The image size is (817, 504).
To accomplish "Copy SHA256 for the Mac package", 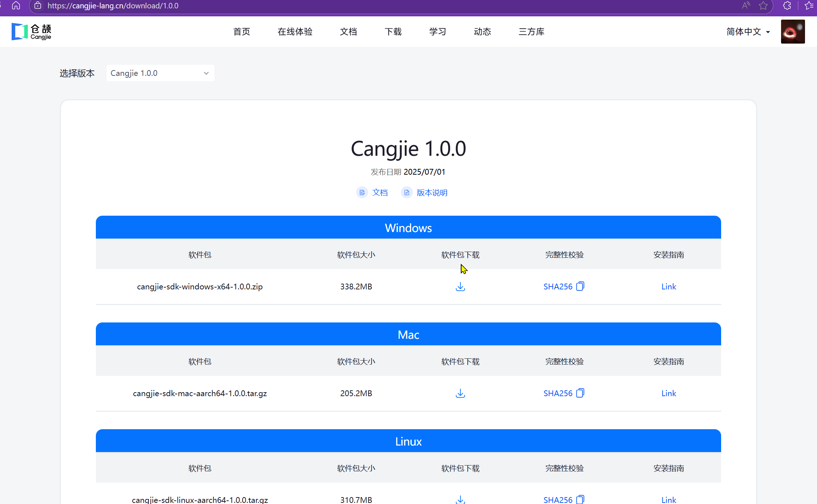I will [580, 393].
